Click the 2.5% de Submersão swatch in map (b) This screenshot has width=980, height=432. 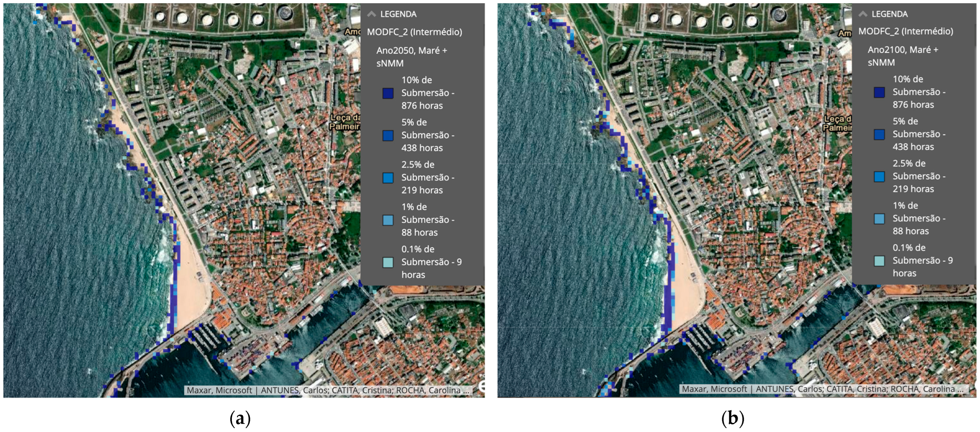(879, 176)
